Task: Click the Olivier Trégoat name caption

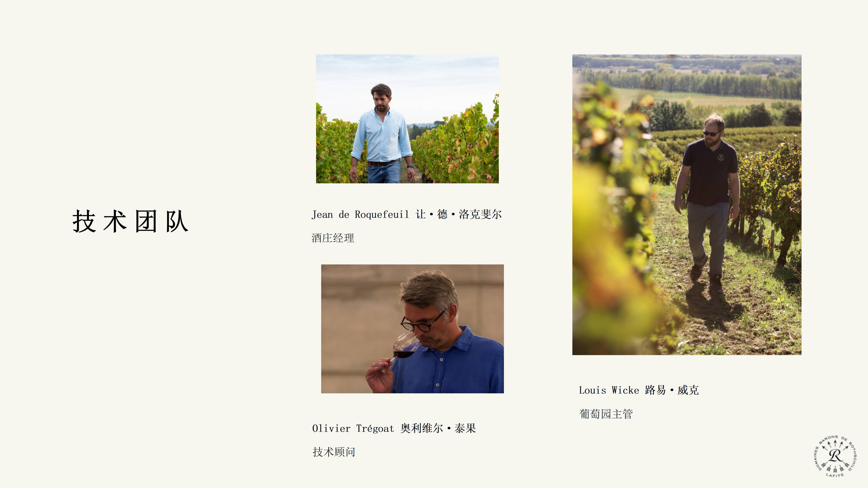Action: click(394, 428)
